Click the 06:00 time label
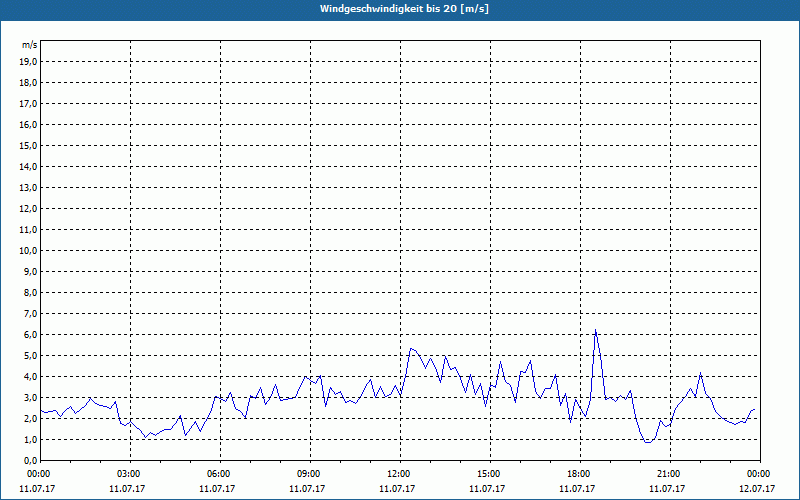This screenshot has height=500, width=800. 220,474
